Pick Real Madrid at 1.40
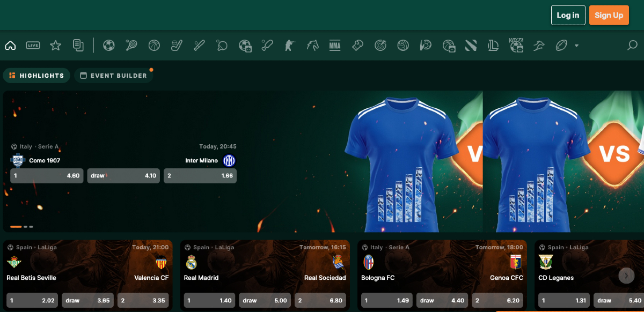The width and height of the screenshot is (644, 312). (x=209, y=300)
